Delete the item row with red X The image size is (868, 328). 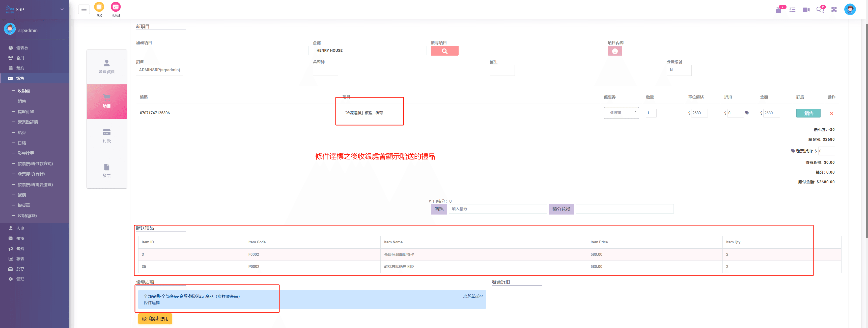click(832, 113)
